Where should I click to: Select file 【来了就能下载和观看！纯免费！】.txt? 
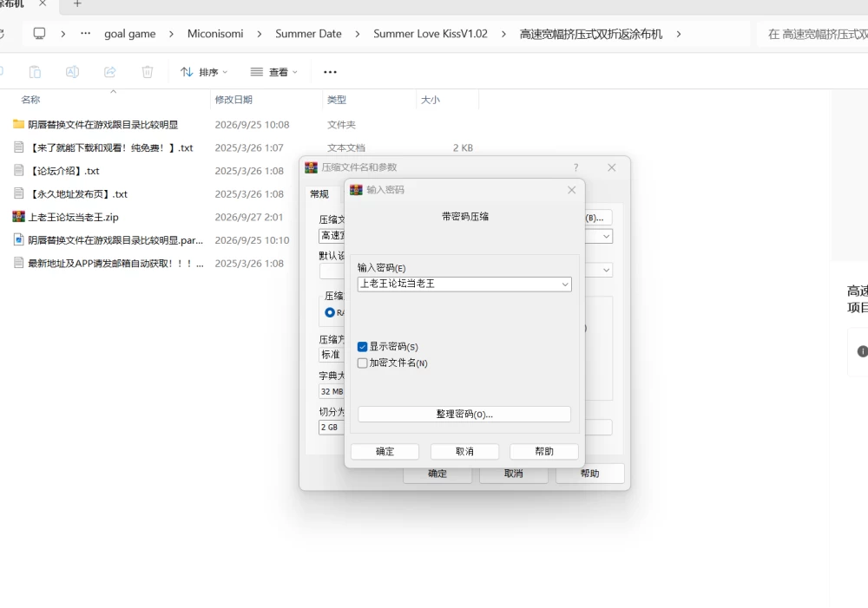point(111,147)
